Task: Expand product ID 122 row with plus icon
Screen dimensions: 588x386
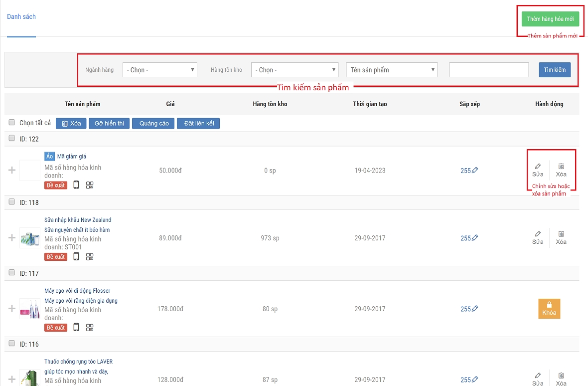Action: click(12, 171)
